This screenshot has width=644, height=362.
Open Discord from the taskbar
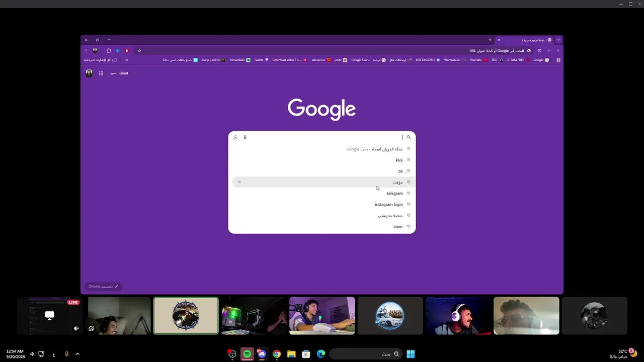click(262, 354)
